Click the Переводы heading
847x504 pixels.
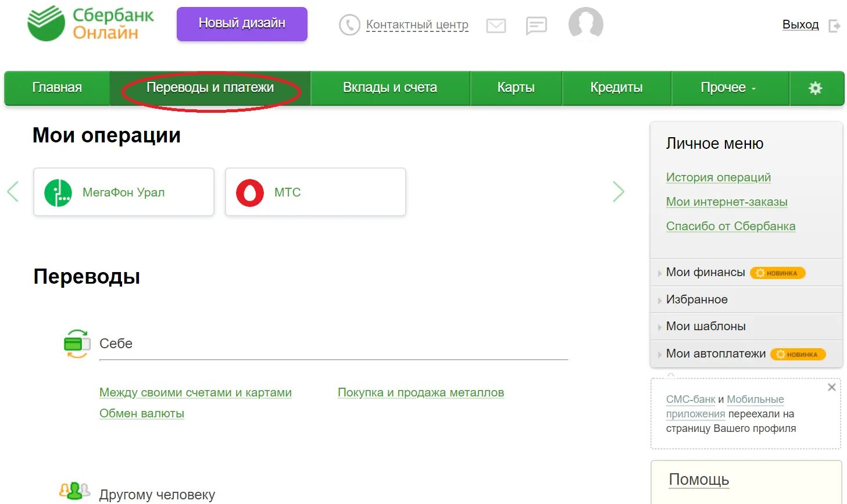(87, 276)
